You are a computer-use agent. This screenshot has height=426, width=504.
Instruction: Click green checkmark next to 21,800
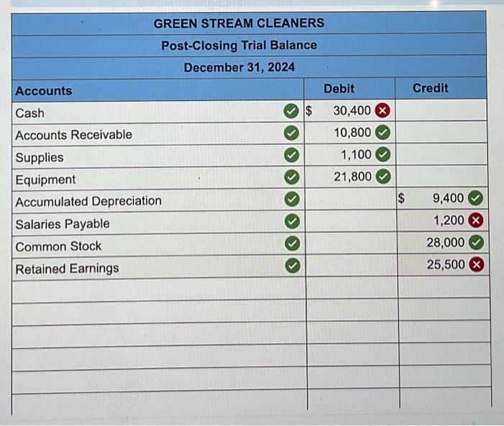pos(383,177)
